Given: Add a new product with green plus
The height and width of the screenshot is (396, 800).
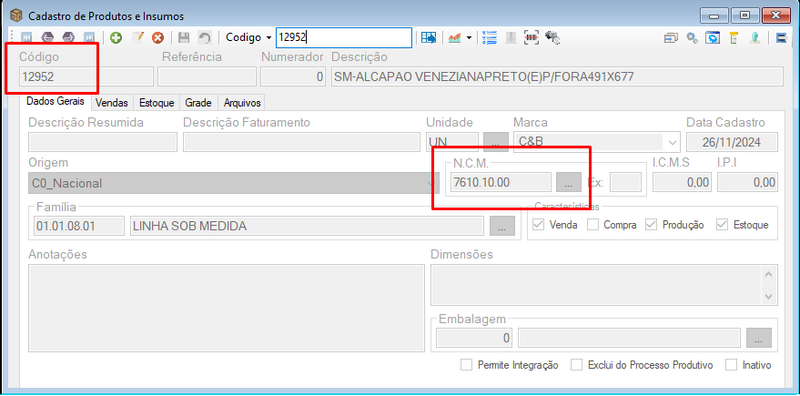Looking at the screenshot, I should point(116,37).
